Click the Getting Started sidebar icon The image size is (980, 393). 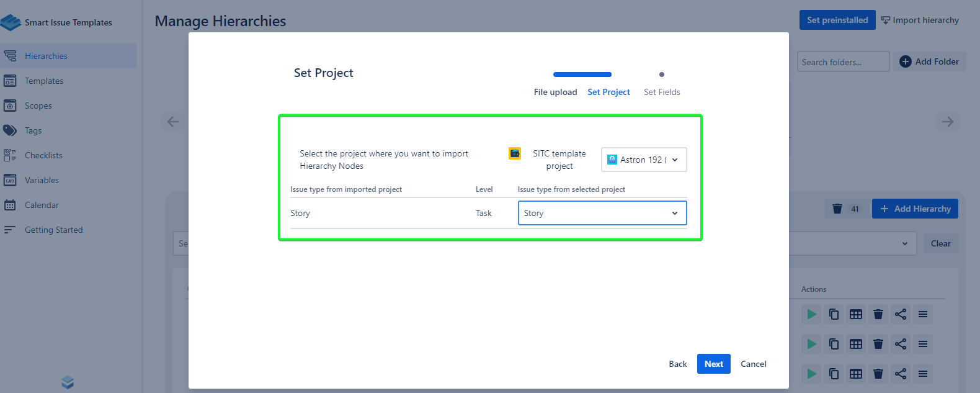(x=10, y=230)
